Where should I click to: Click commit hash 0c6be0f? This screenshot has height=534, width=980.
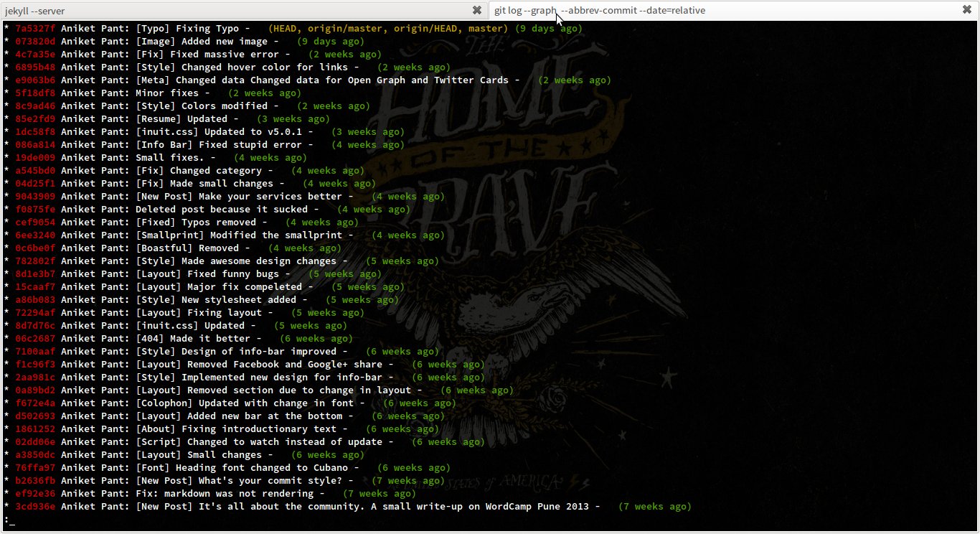coord(35,248)
